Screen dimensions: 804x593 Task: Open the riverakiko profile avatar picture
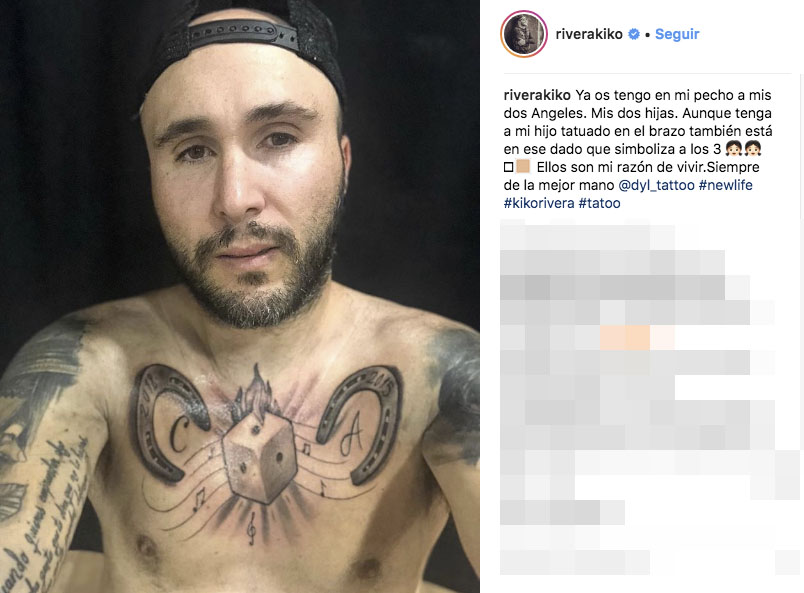[524, 34]
